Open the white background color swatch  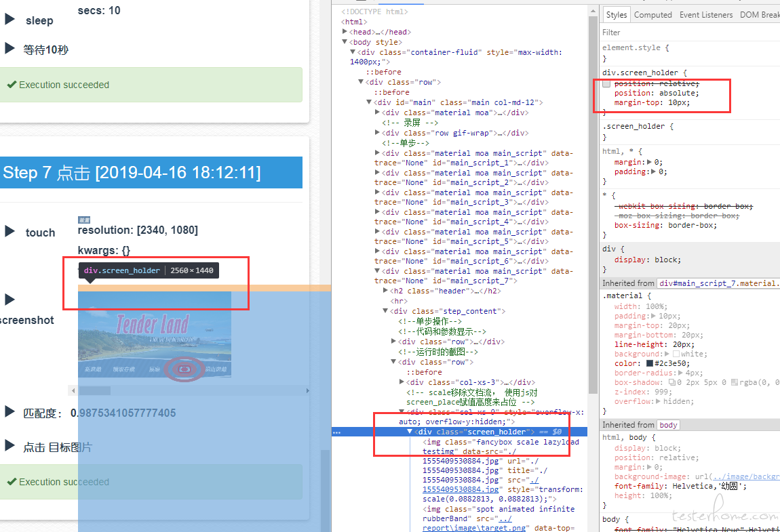tap(676, 354)
